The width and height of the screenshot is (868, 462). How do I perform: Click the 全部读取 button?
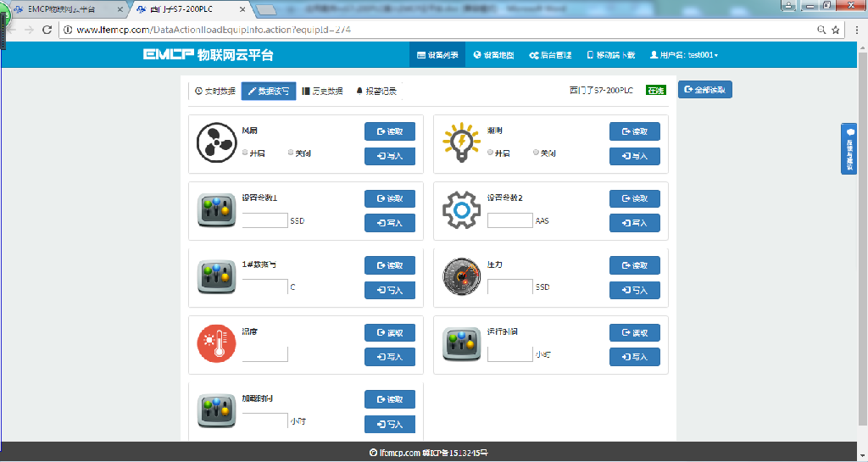[x=704, y=90]
